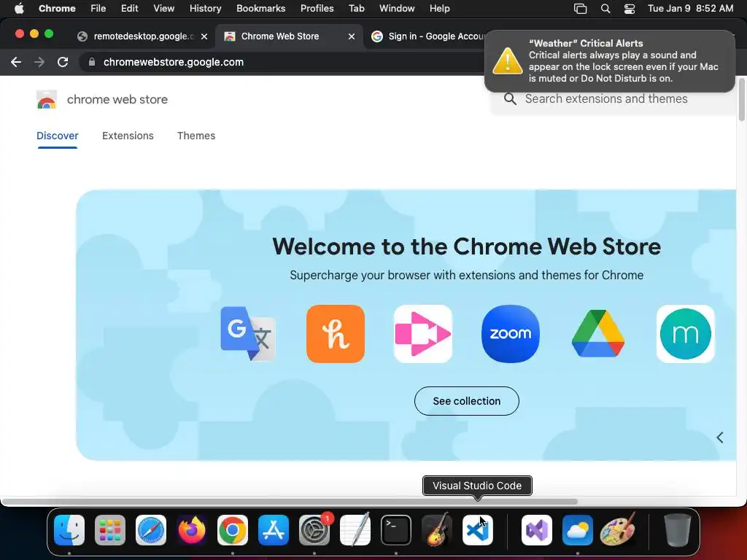
Task: Click the horizontal scrollbar at page bottom
Action: [x=290, y=502]
